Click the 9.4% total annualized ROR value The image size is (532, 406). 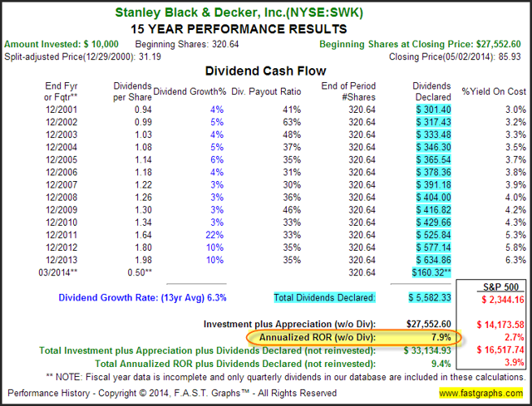441,364
